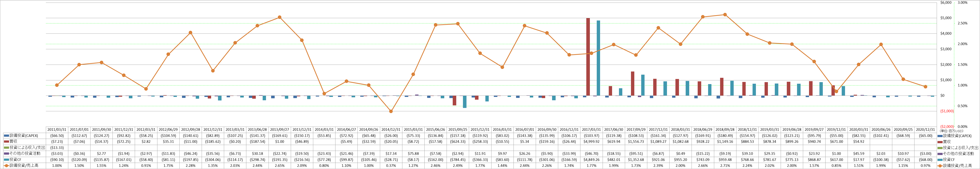Click the ($95.51) その他の投資活動 cell
Image resolution: width=980 pixels, height=169 pixels.
[636, 154]
